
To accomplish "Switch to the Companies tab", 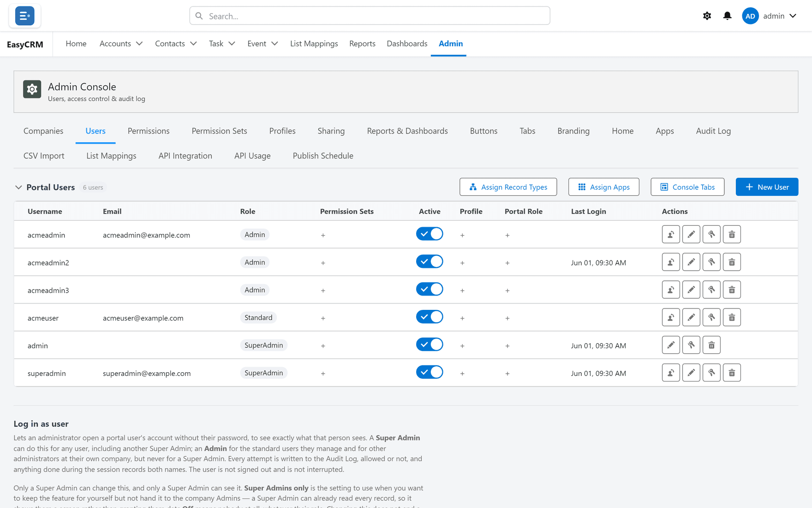I will [x=43, y=131].
